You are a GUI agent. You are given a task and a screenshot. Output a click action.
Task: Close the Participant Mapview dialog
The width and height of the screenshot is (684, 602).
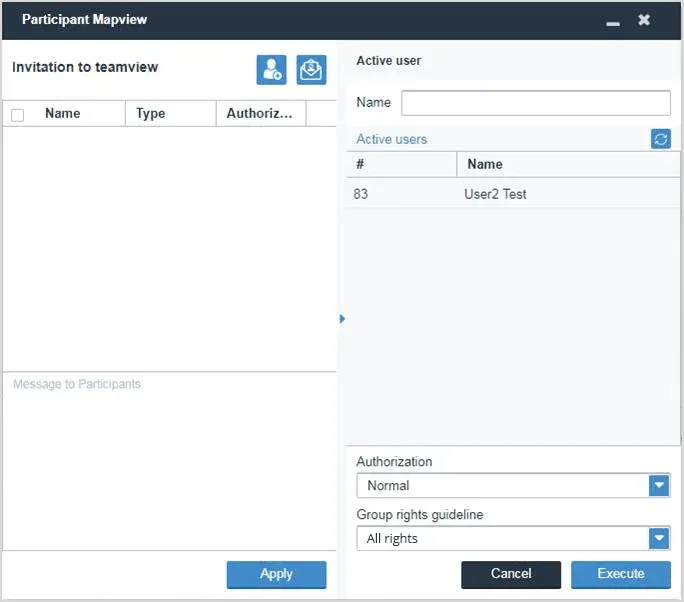pos(644,20)
